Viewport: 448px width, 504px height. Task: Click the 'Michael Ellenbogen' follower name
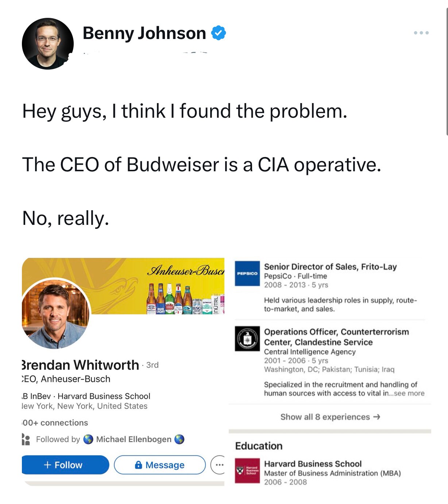coord(134,439)
